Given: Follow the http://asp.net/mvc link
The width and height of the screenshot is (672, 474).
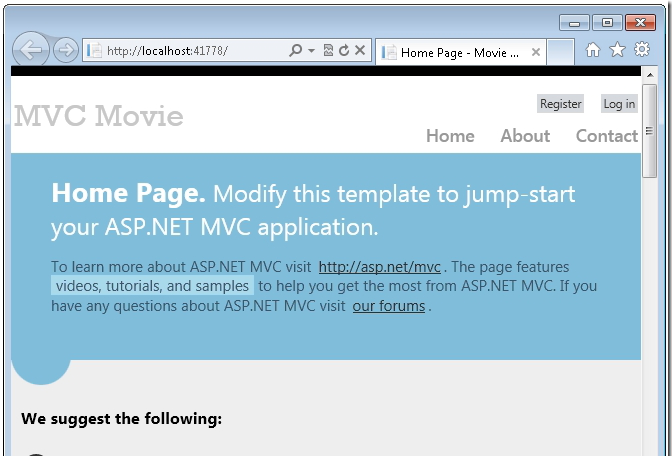Looking at the screenshot, I should (380, 267).
